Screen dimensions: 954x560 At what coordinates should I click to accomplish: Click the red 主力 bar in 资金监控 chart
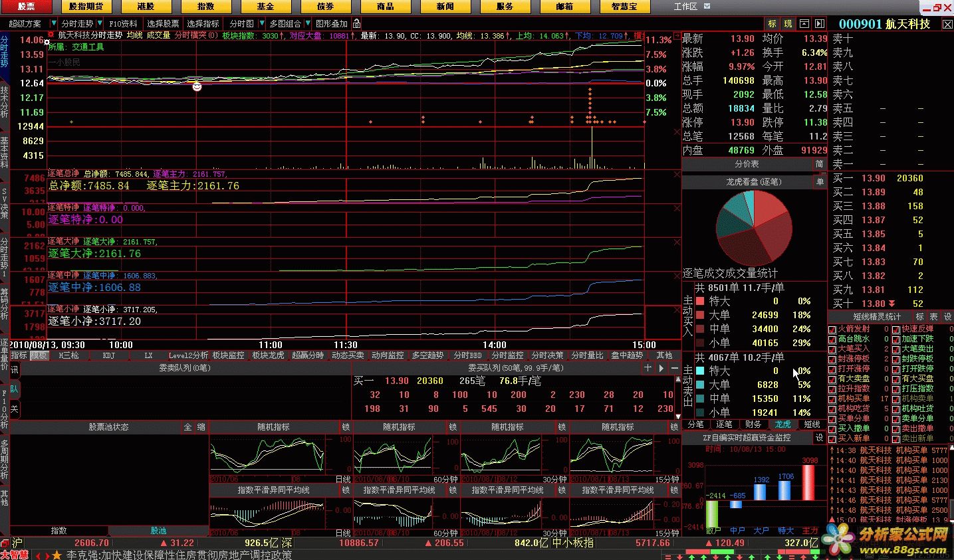[x=809, y=482]
